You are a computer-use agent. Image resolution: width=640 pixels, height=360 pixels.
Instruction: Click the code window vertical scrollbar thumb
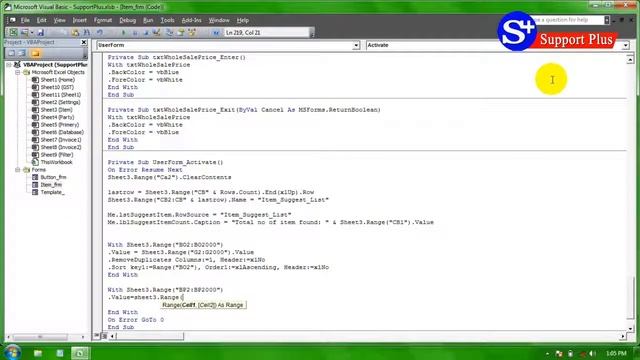[631, 298]
